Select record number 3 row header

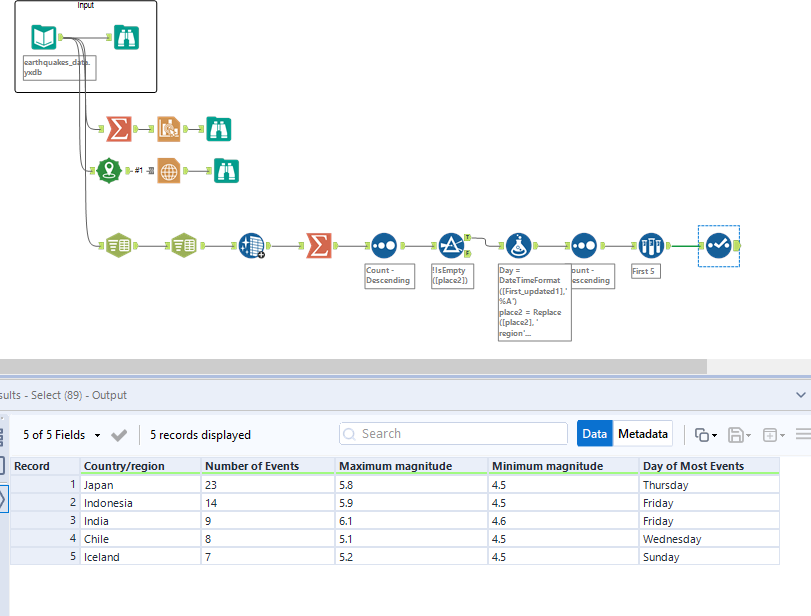pyautogui.click(x=45, y=521)
